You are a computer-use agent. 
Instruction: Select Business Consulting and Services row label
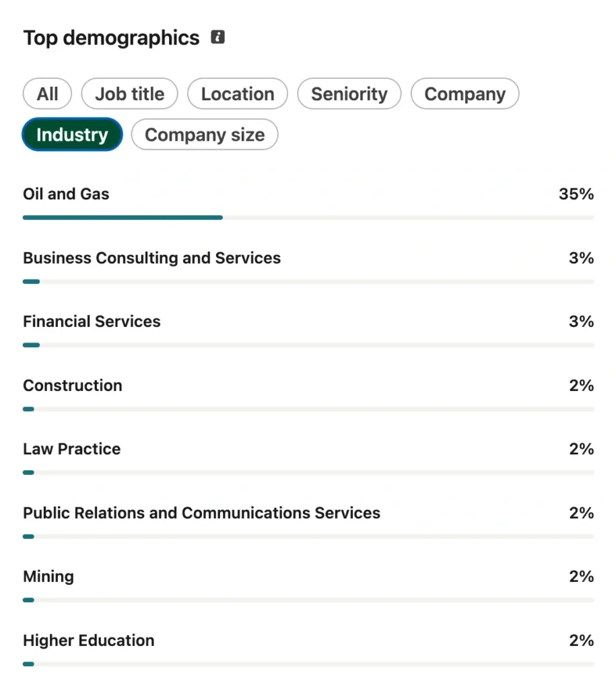point(151,258)
